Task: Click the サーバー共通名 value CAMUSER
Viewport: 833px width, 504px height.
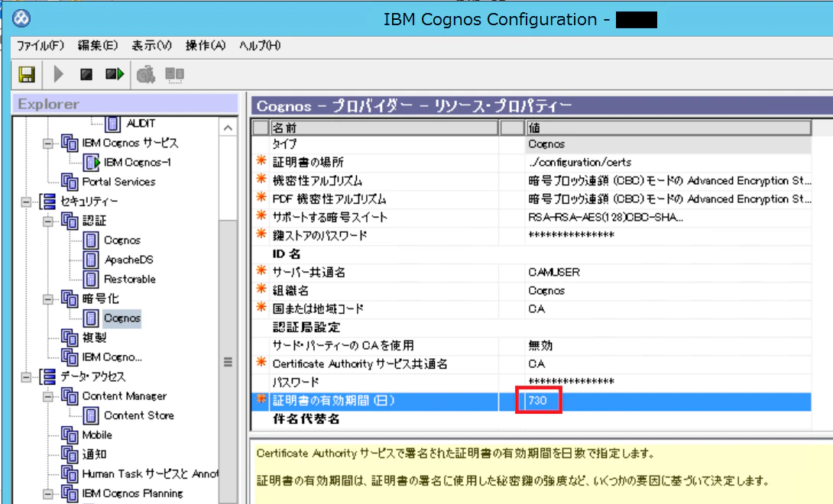Action: [554, 273]
